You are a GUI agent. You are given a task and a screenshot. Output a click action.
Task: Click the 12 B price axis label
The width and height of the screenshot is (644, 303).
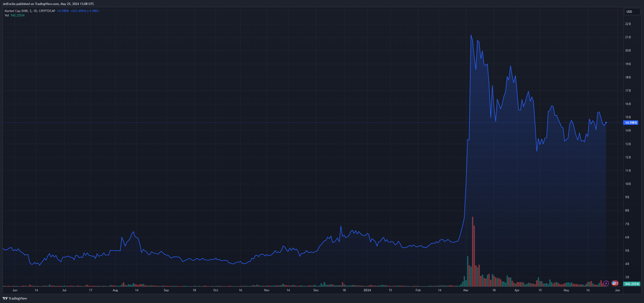(x=628, y=157)
